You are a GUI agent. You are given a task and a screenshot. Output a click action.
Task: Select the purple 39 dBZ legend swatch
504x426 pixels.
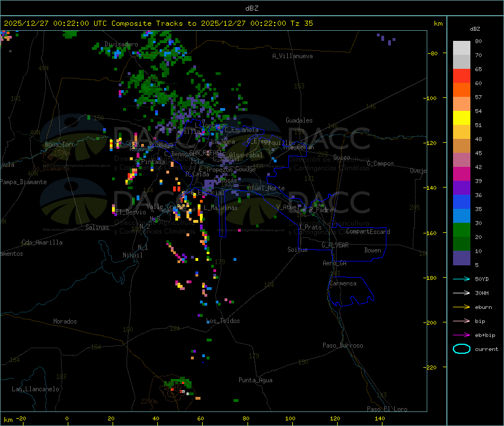(x=461, y=188)
